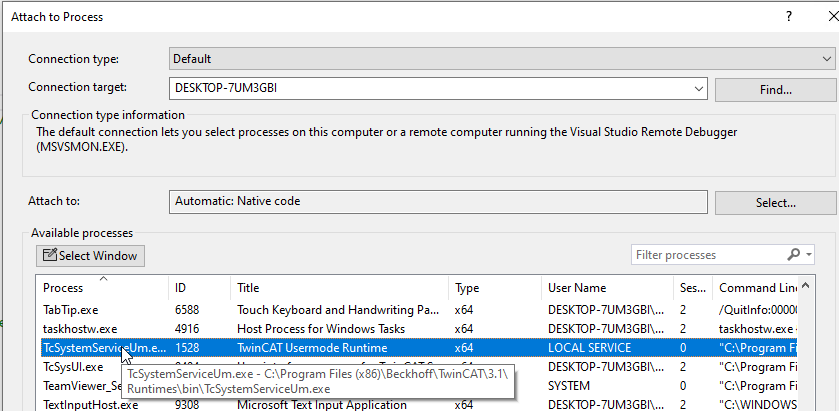
Task: Open the filter search options dropdown arrow
Action: (x=809, y=255)
